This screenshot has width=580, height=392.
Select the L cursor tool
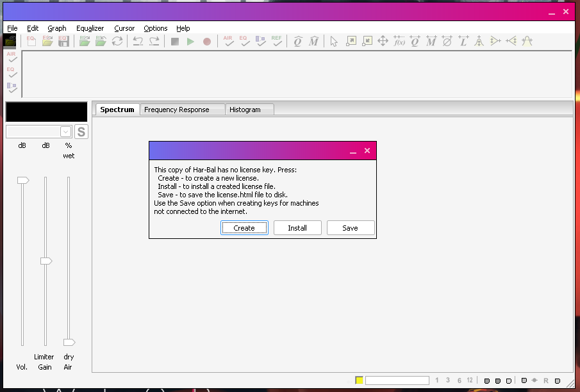coord(463,41)
